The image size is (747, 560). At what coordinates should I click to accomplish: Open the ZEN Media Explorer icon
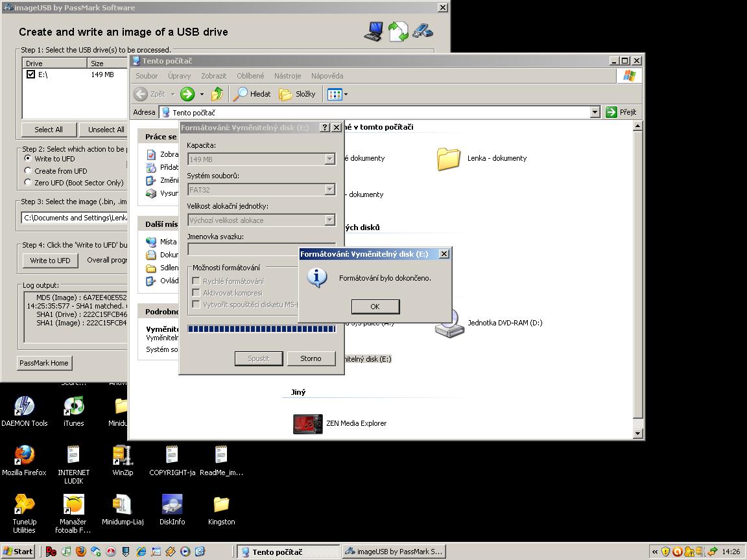(308, 424)
